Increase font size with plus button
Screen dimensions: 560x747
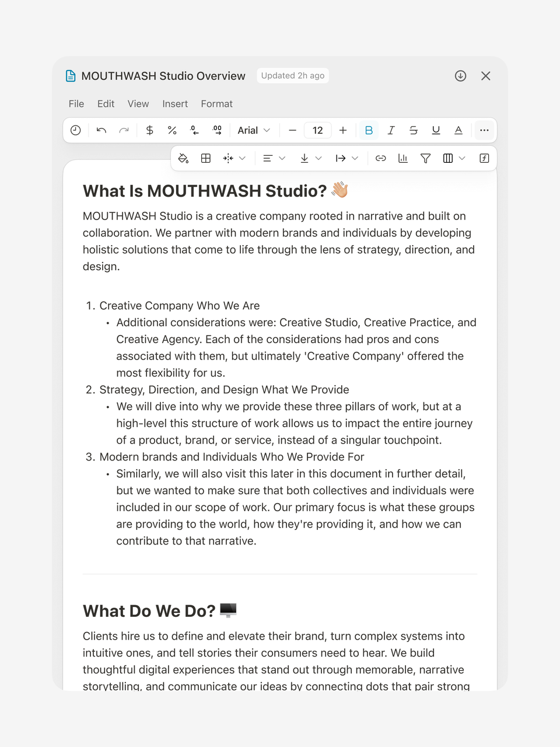point(343,130)
